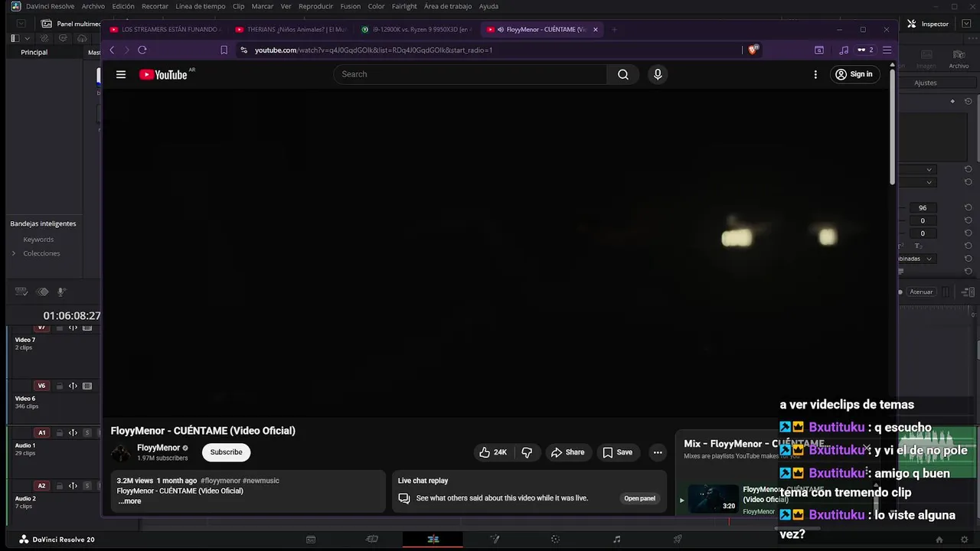This screenshot has width=980, height=551.
Task: Open DaVinci Resolve Deliver page
Action: point(678,540)
